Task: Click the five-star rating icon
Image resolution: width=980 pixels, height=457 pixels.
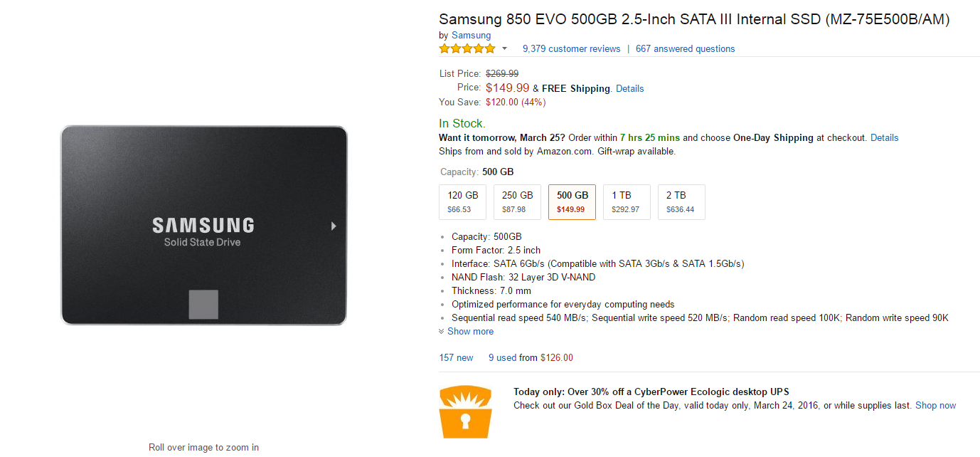Action: [x=467, y=49]
